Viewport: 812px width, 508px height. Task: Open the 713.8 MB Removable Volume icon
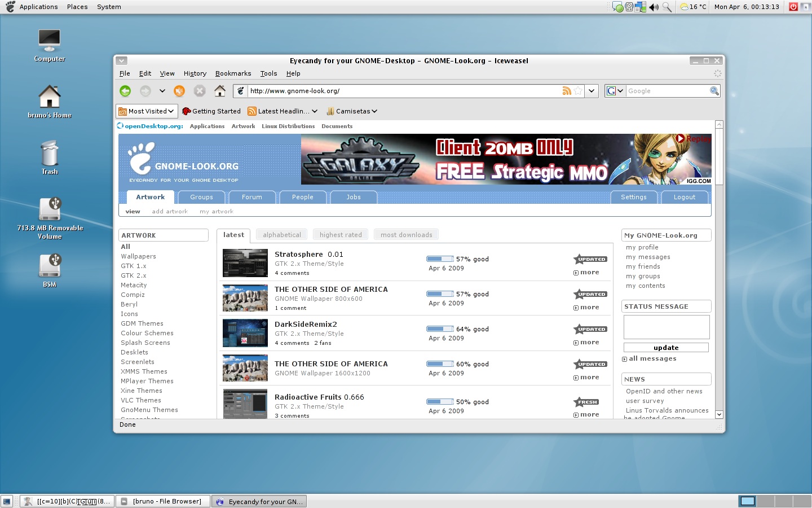pos(50,209)
